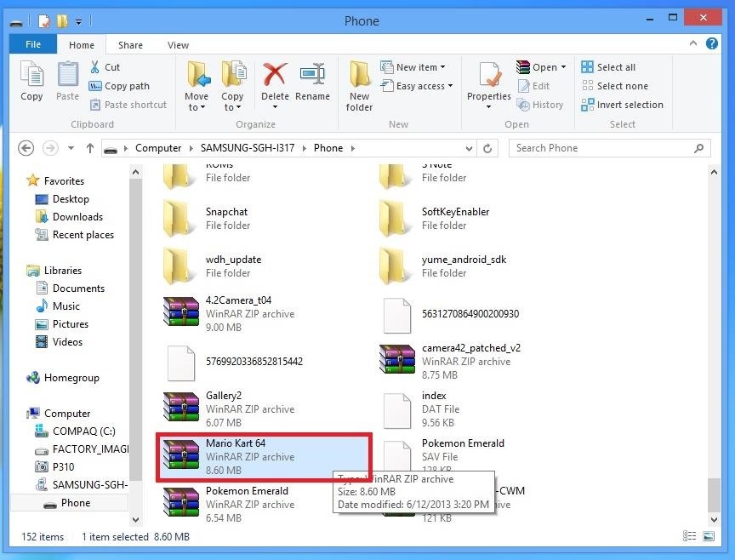Open Homegroup in navigation pane
735x560 pixels.
(x=63, y=378)
